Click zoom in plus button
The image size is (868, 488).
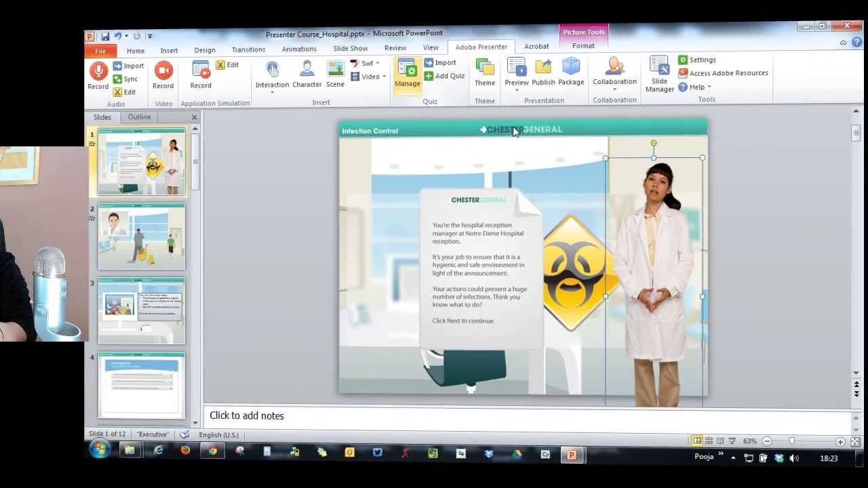(x=840, y=442)
